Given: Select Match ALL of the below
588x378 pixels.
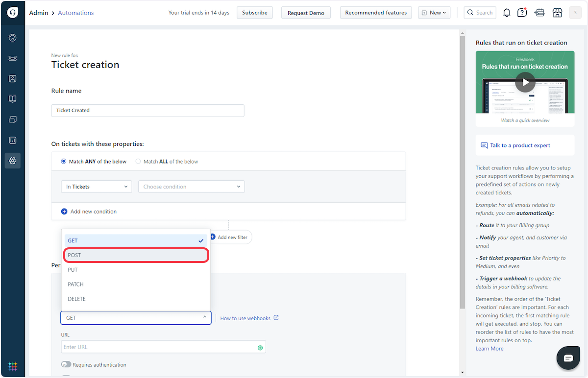Looking at the screenshot, I should (138, 161).
